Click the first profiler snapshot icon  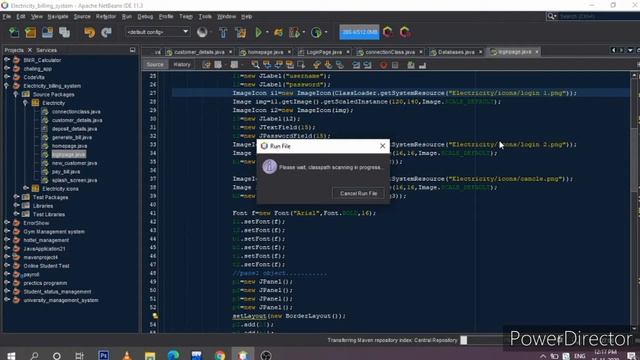click(x=388, y=32)
